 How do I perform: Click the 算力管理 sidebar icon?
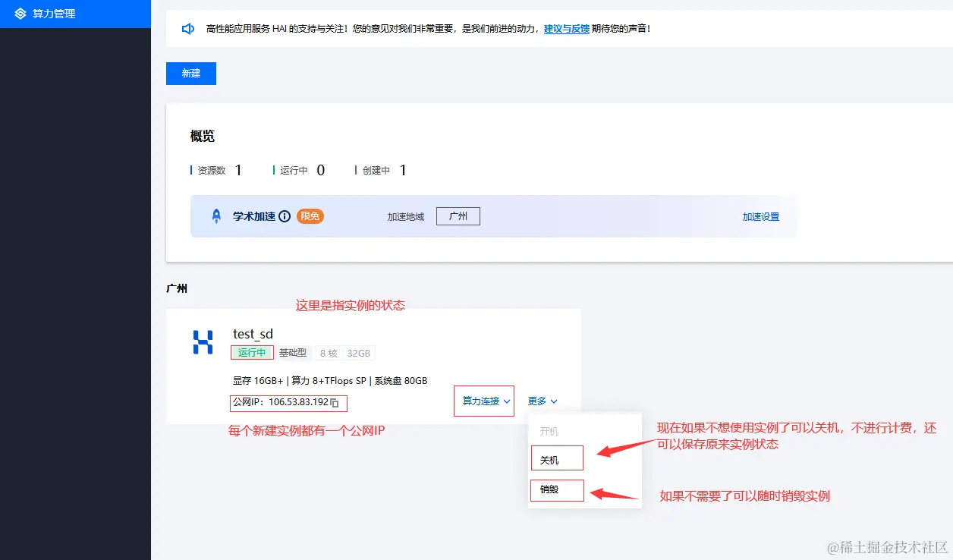21,13
